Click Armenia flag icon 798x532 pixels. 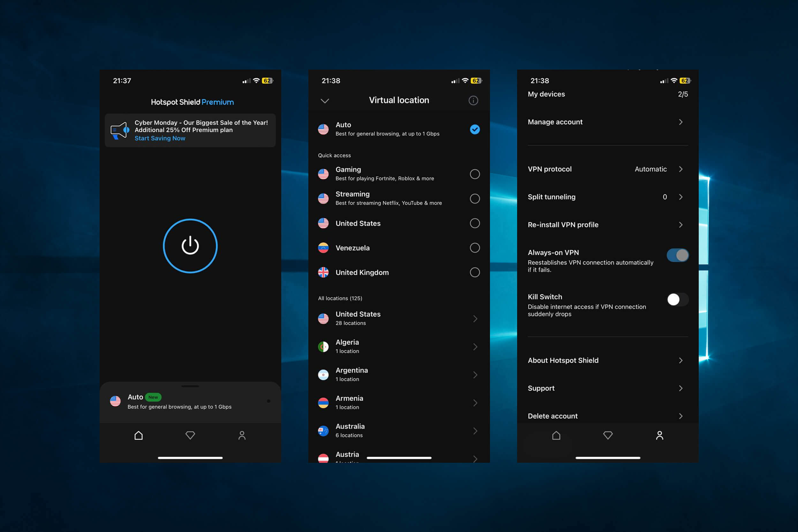coord(323,403)
